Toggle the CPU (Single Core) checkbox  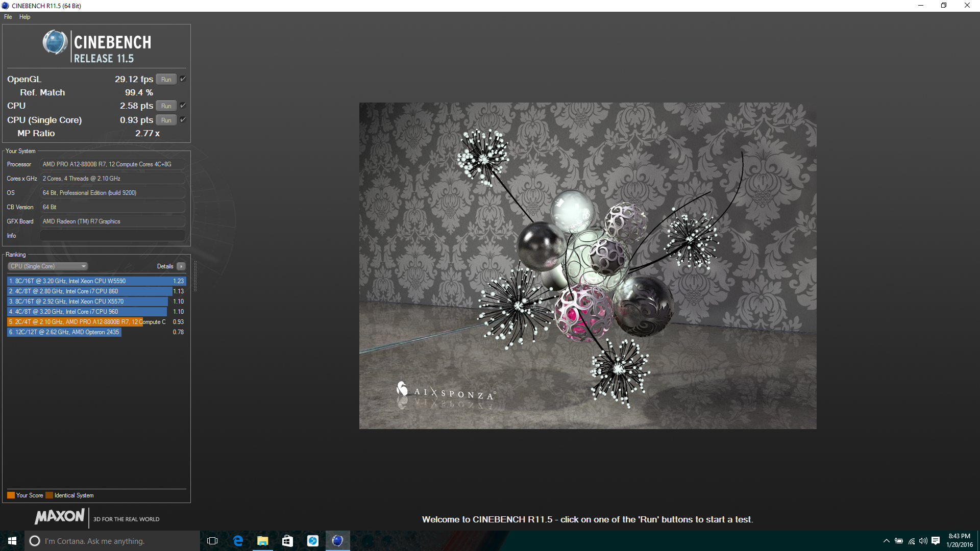183,119
